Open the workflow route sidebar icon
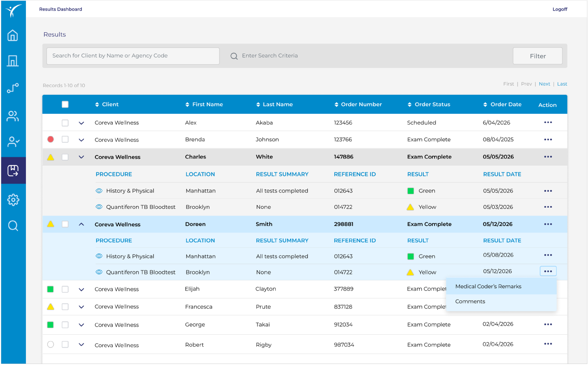588x365 pixels. (x=12, y=88)
